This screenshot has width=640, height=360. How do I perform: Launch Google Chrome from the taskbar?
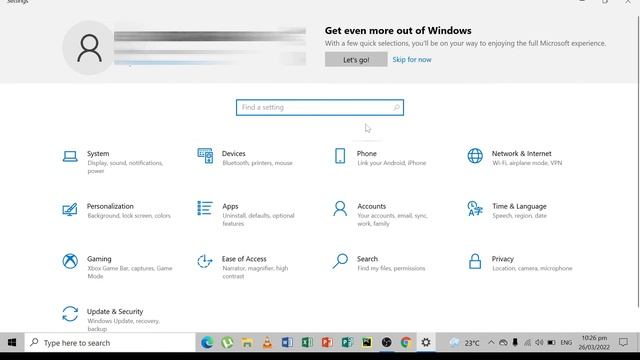(407, 342)
